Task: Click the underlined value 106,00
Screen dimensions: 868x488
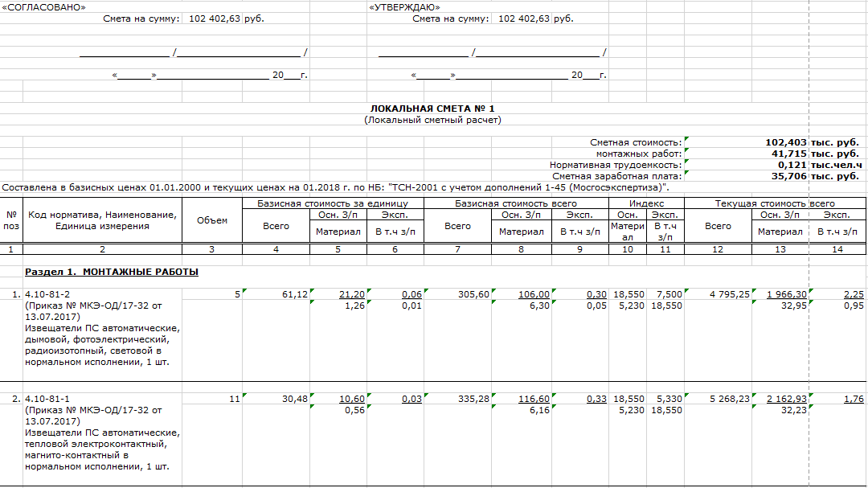Action: (x=534, y=294)
